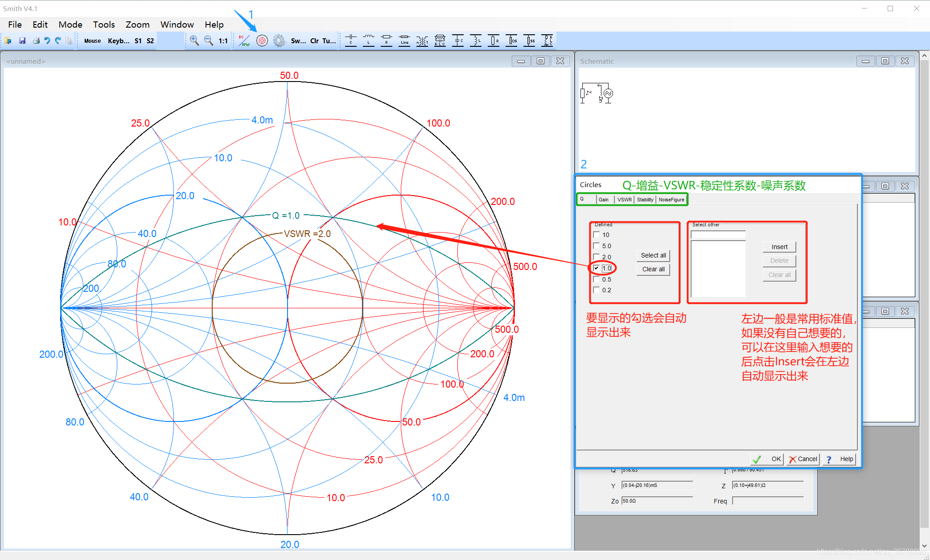This screenshot has width=930, height=560.
Task: Open the S-Plot tool icon
Action: click(244, 41)
